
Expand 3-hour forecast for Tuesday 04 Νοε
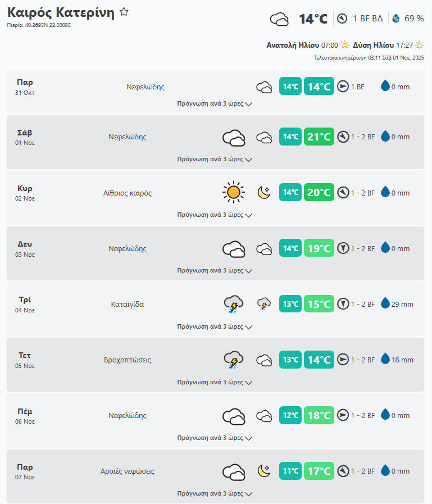pyautogui.click(x=215, y=326)
